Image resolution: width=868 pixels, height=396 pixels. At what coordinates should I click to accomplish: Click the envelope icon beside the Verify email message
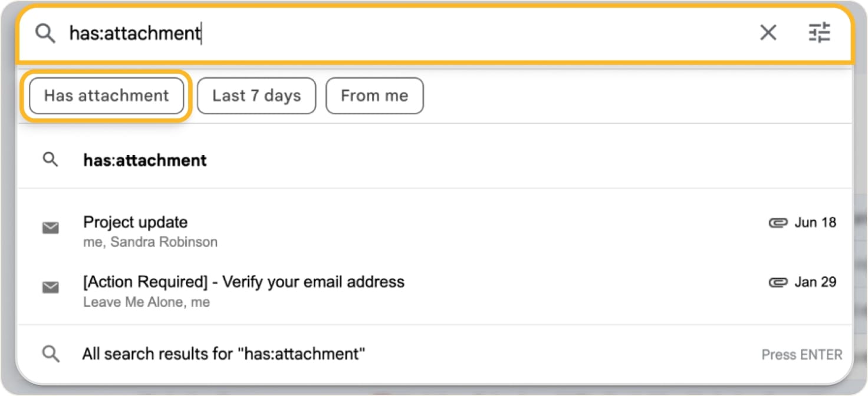pyautogui.click(x=51, y=288)
